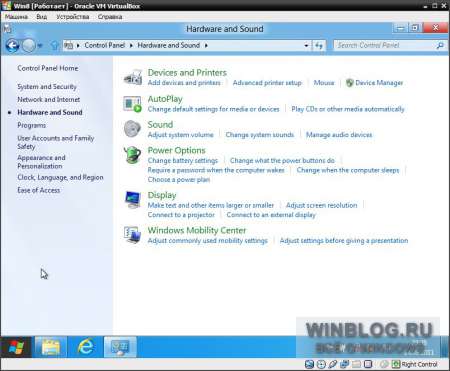
Task: Open the Display monitor icon
Action: pos(133,200)
